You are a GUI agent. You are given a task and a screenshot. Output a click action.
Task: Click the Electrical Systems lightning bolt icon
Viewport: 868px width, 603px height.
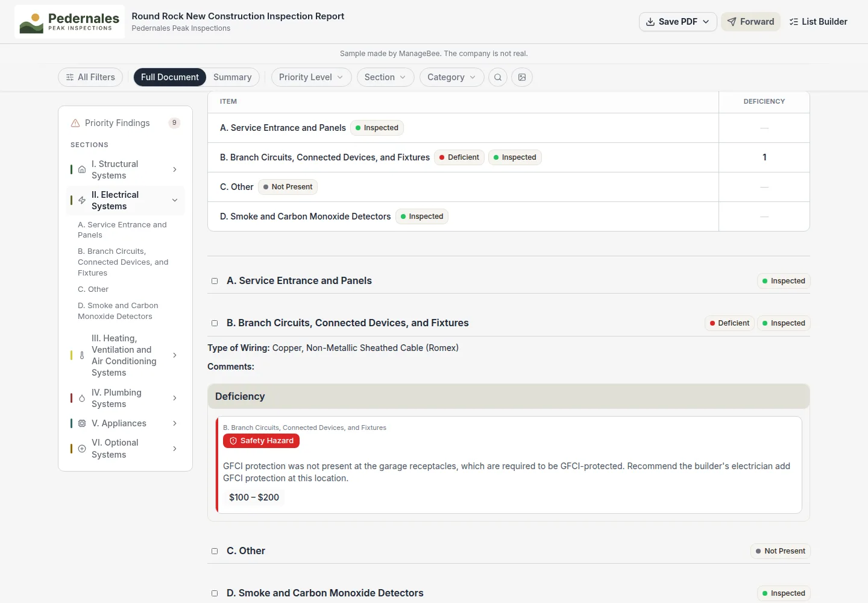click(82, 200)
